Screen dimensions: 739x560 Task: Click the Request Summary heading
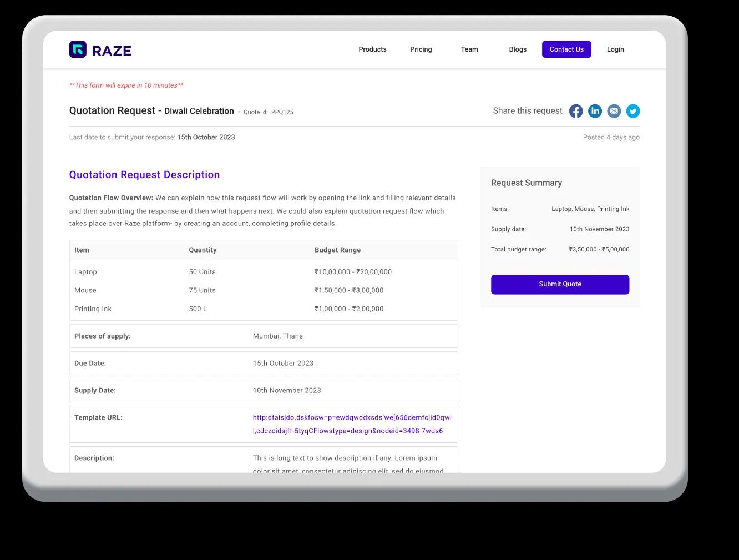click(527, 183)
